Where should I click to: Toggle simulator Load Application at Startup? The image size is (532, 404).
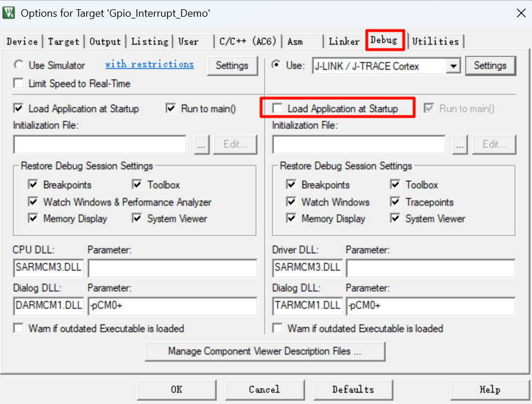click(x=18, y=109)
